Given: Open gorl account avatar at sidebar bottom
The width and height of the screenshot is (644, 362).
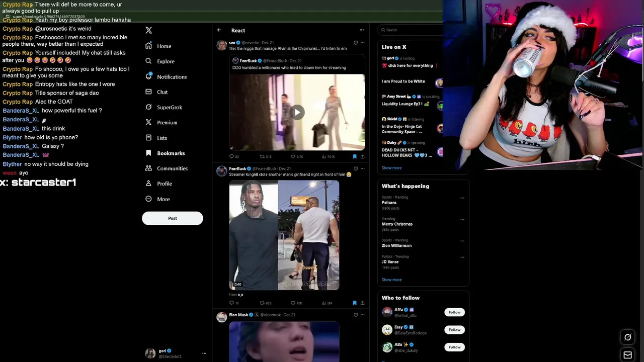Looking at the screenshot, I should [x=150, y=353].
